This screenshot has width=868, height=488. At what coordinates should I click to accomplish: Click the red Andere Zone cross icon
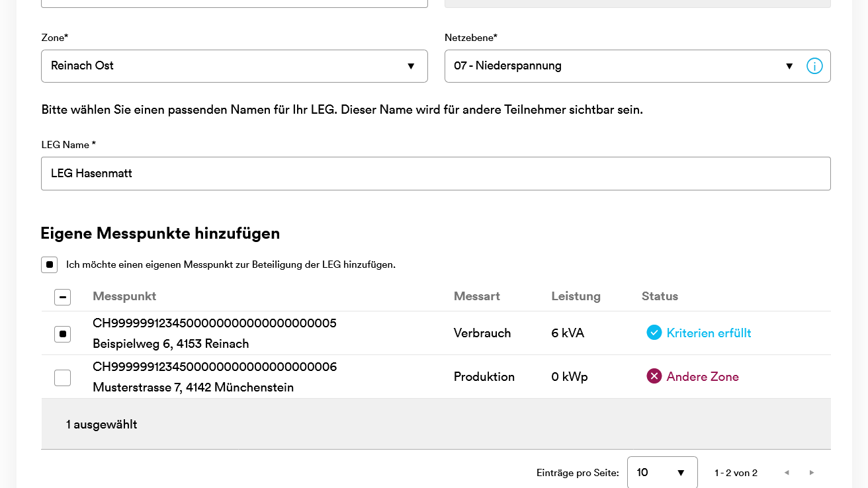tap(654, 376)
